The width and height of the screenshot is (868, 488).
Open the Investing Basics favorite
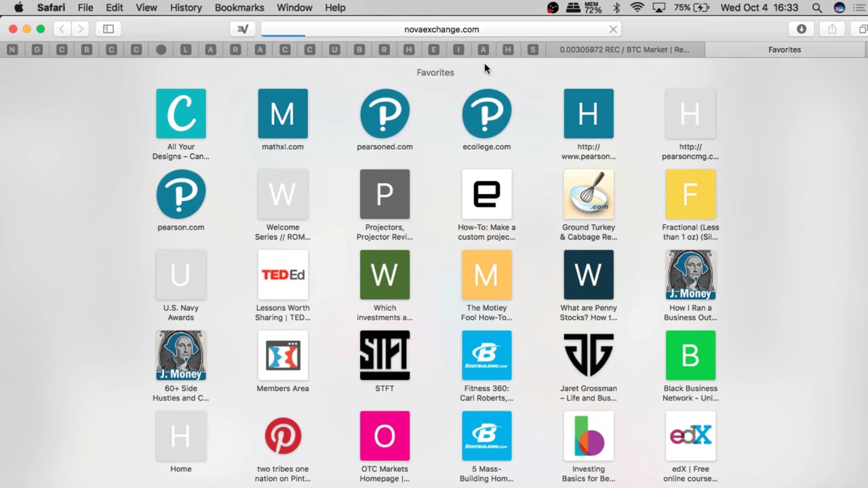(589, 436)
